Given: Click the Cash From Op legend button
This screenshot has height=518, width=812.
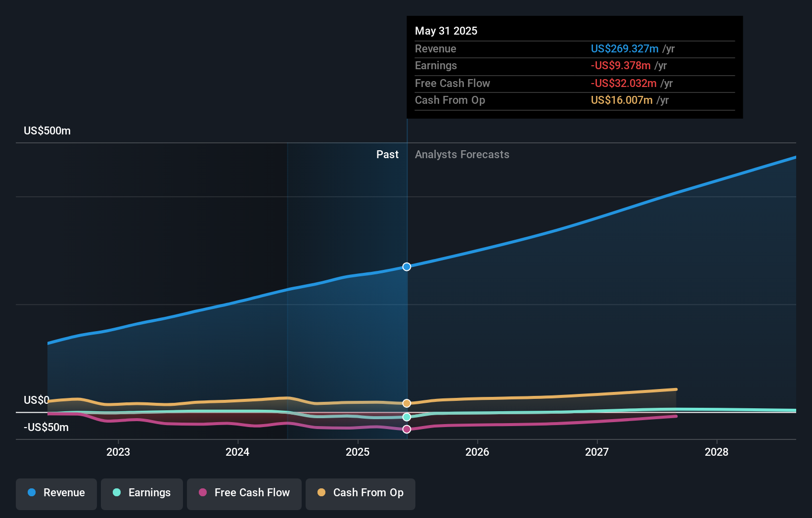Looking at the screenshot, I should (360, 494).
